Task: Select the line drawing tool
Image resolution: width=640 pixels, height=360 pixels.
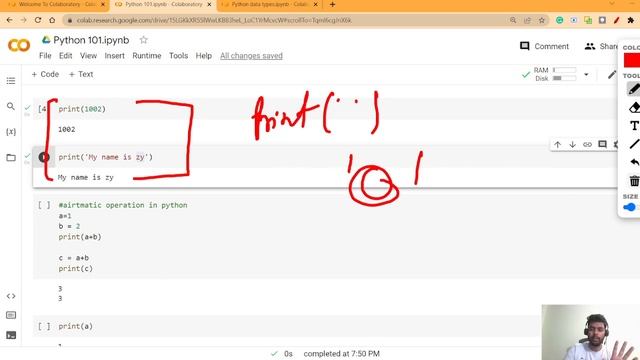Action: tap(634, 144)
